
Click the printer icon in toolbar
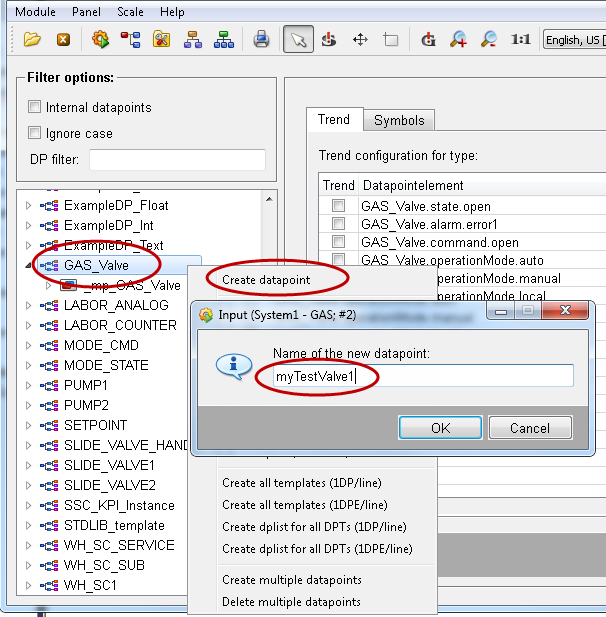point(261,40)
